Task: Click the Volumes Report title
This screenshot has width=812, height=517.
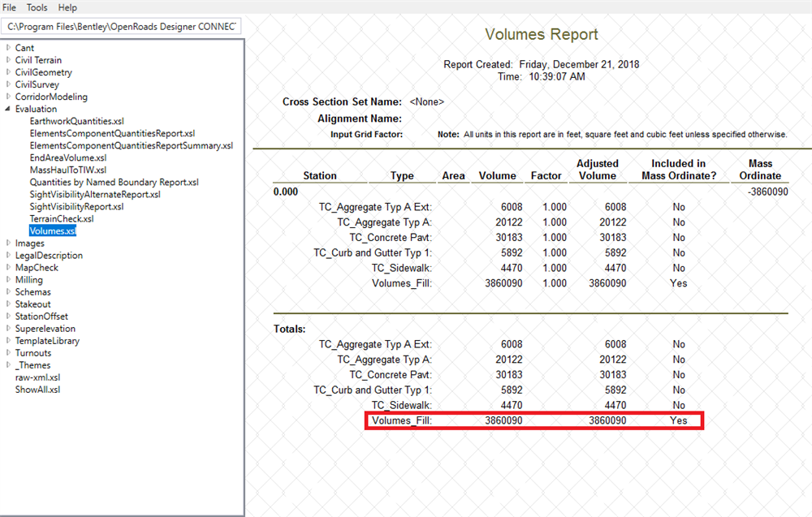Action: [541, 34]
